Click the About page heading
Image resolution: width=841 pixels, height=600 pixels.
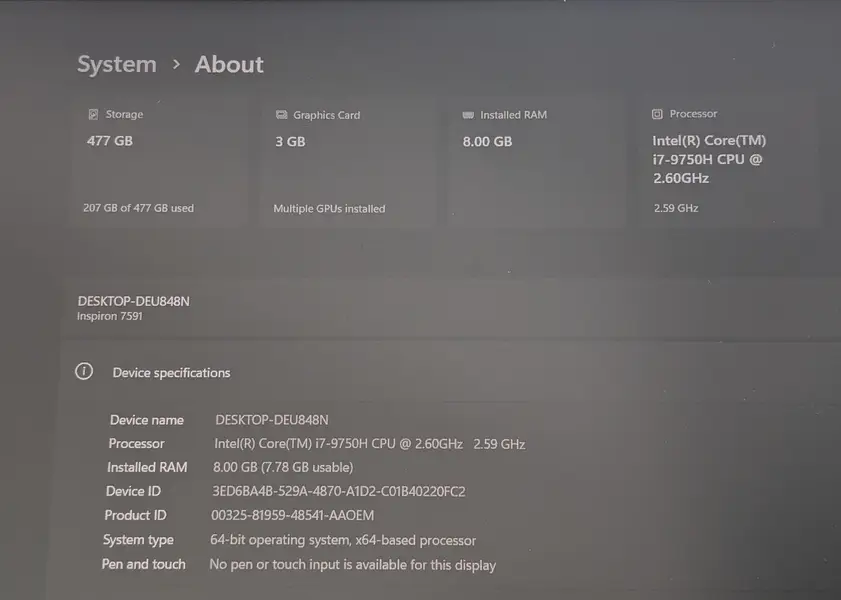229,64
